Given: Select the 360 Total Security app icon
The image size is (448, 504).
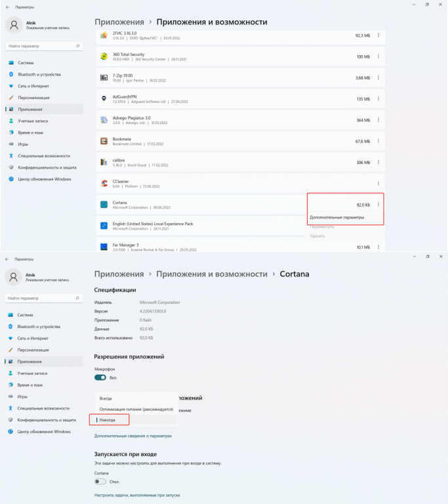Looking at the screenshot, I should pos(104,56).
